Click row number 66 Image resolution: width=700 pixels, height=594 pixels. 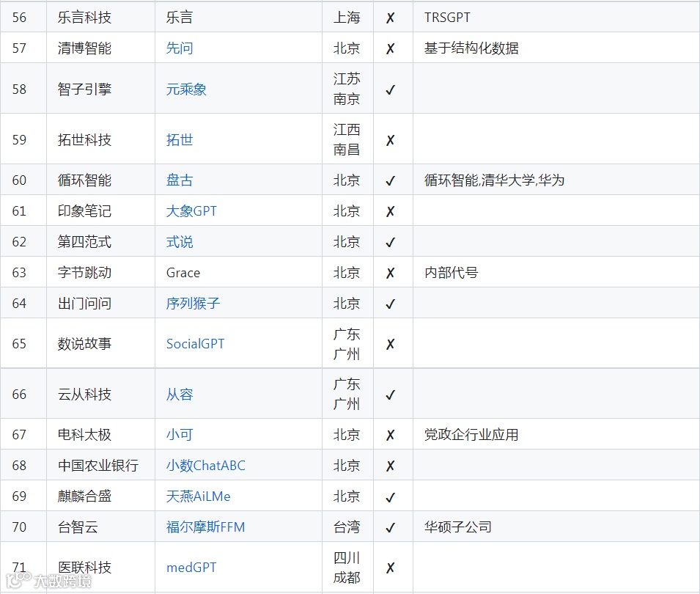[19, 395]
